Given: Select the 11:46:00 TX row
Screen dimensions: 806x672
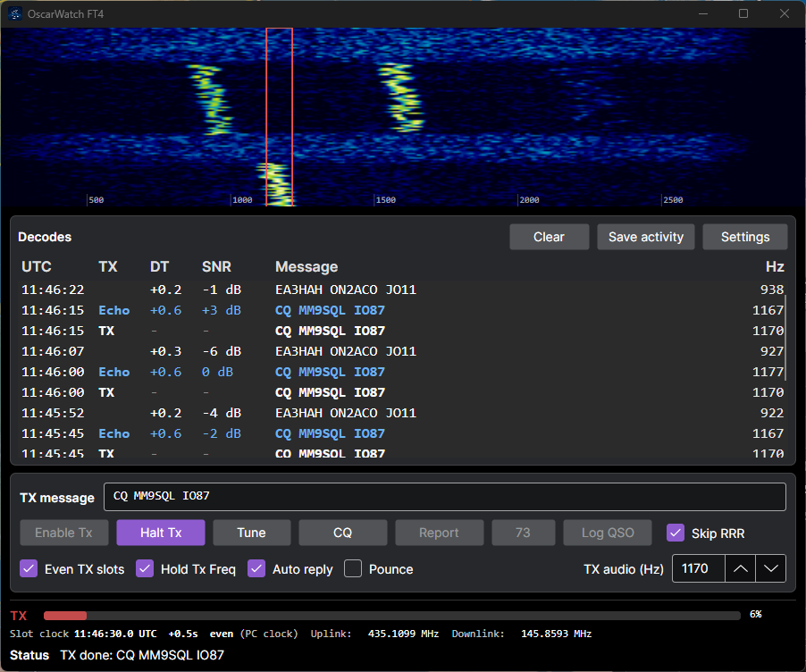Looking at the screenshot, I should [x=402, y=393].
